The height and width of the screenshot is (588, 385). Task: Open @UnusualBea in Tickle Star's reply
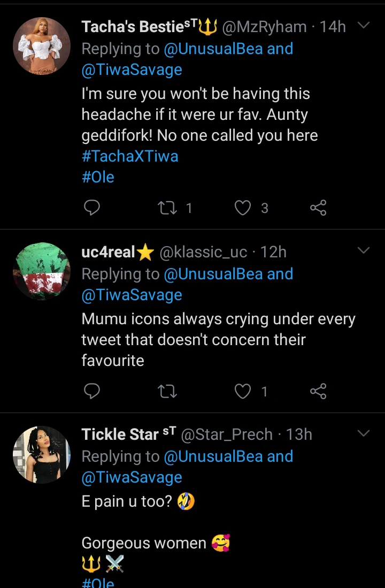tap(214, 456)
